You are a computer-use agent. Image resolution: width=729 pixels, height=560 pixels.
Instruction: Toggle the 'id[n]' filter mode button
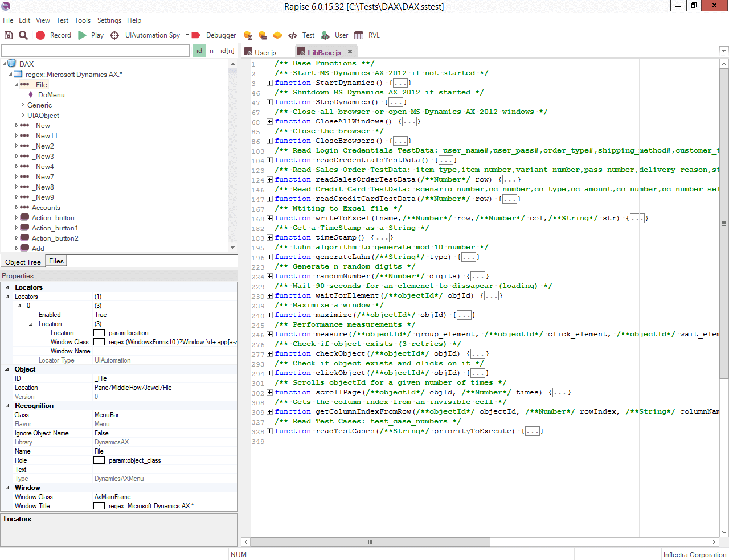tap(227, 51)
